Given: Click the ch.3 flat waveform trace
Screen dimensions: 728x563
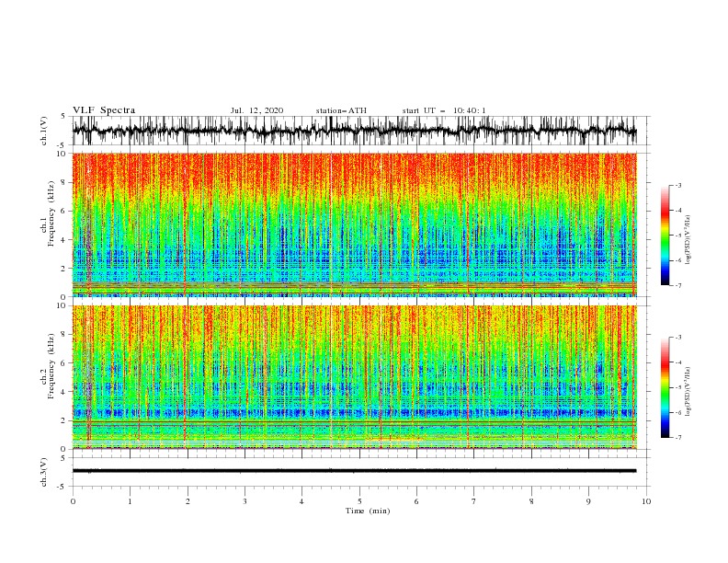Looking at the screenshot, I should pos(354,471).
